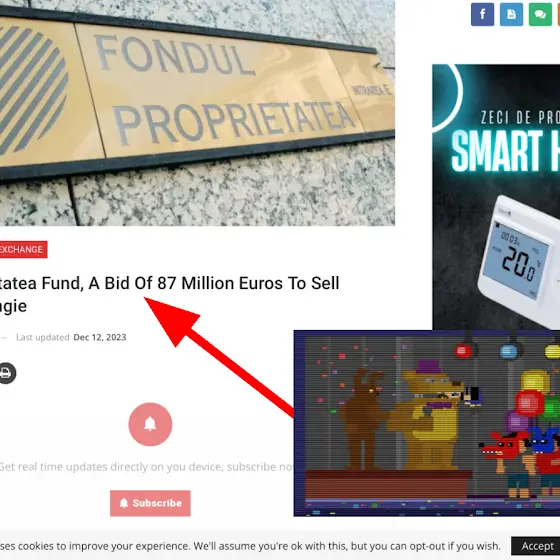Click the cookies experience notice text
This screenshot has height=560, width=560.
click(250, 546)
